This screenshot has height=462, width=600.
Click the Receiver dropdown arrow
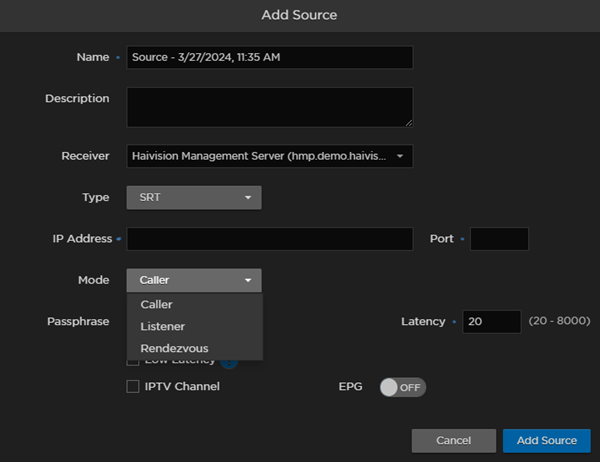click(x=400, y=156)
